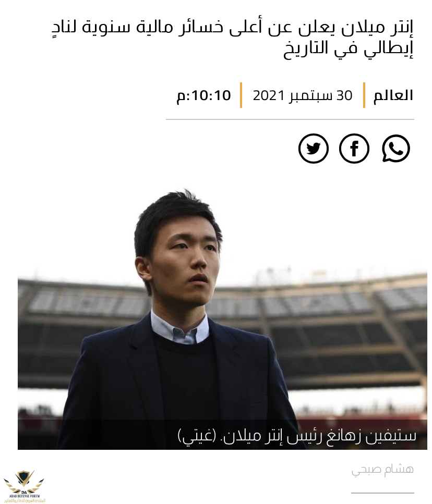
Task: Click the author name هشام صبحي
Action: coord(382,470)
